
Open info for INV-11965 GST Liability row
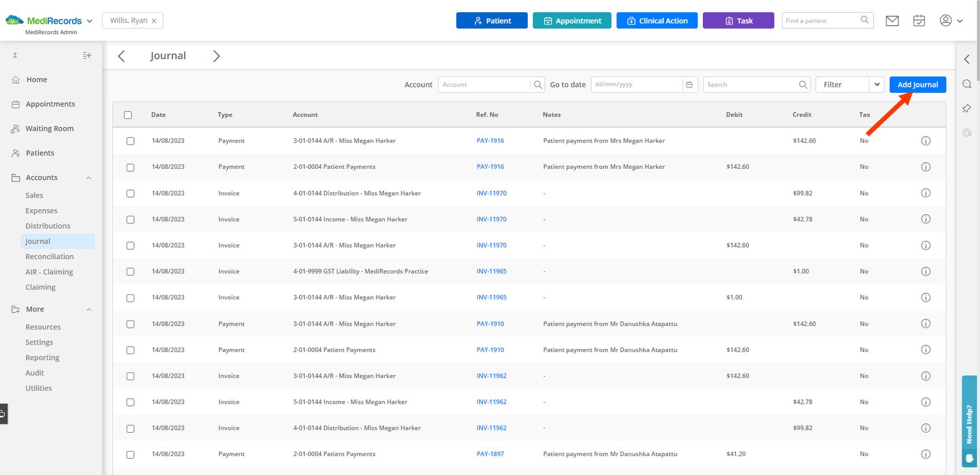coord(926,272)
